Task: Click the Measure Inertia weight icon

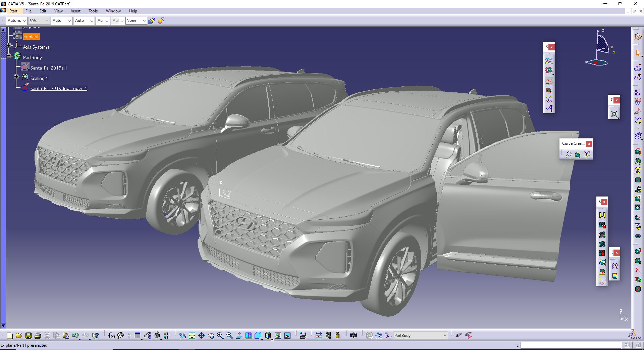Action: 337,335
